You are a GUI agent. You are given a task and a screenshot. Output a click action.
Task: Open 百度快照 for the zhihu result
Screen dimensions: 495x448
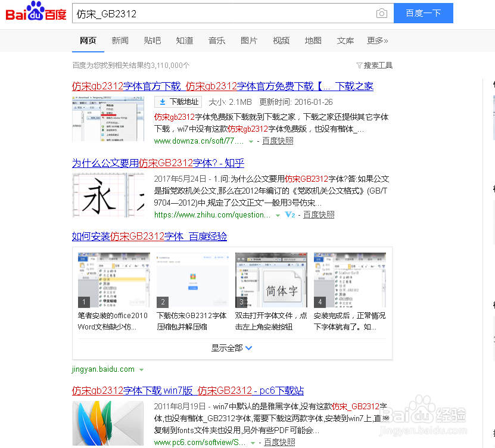tap(319, 215)
